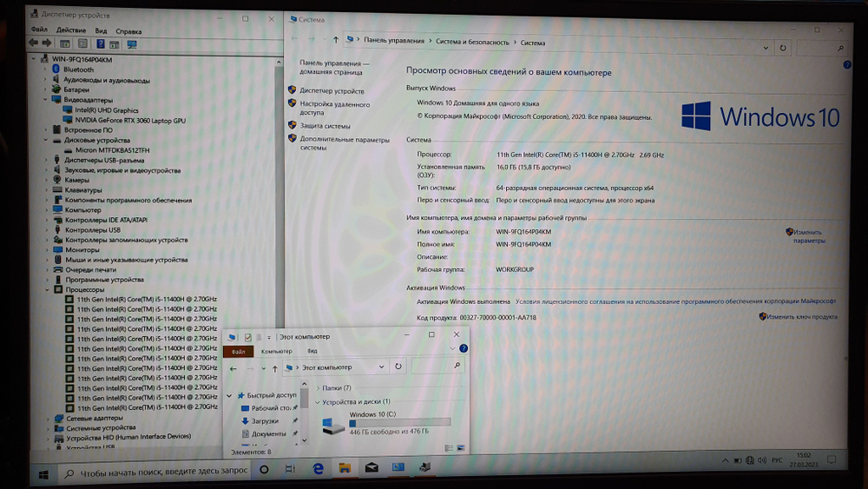Click help icon in Этот компьютер window
The width and height of the screenshot is (868, 489).
click(x=464, y=348)
